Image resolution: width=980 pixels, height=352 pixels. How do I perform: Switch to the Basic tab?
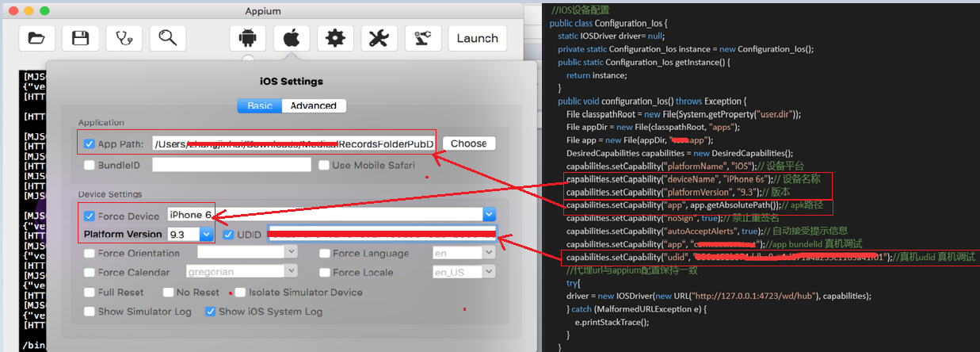click(260, 105)
